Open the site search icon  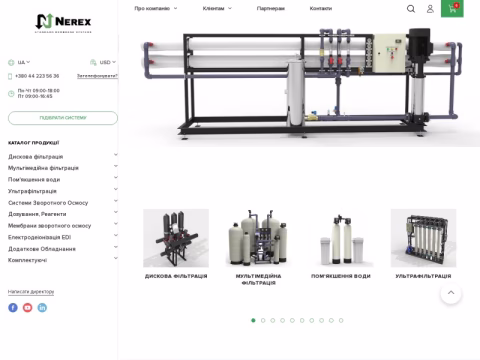pyautogui.click(x=411, y=9)
